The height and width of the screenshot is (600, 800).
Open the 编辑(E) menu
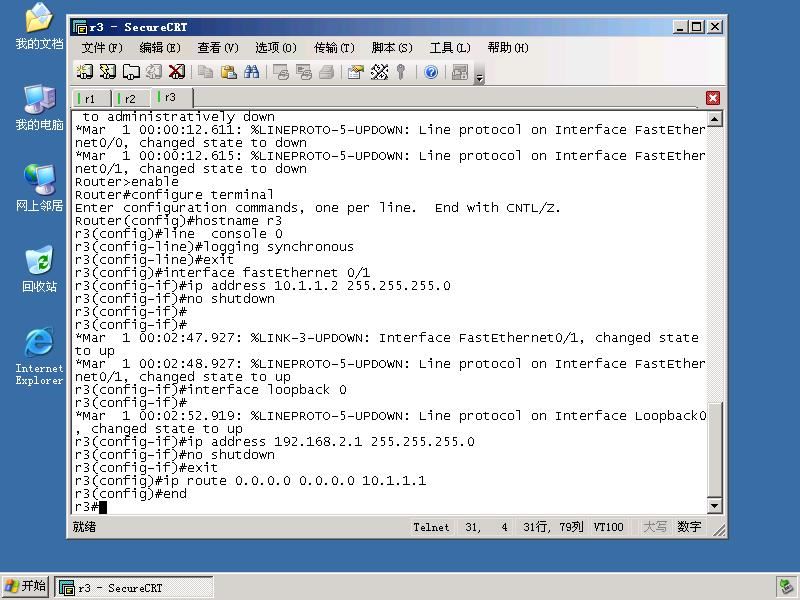coord(160,48)
